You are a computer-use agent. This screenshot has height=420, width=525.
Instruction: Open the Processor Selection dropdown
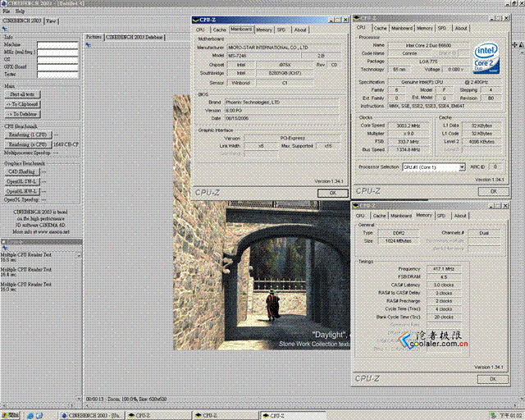(462, 167)
